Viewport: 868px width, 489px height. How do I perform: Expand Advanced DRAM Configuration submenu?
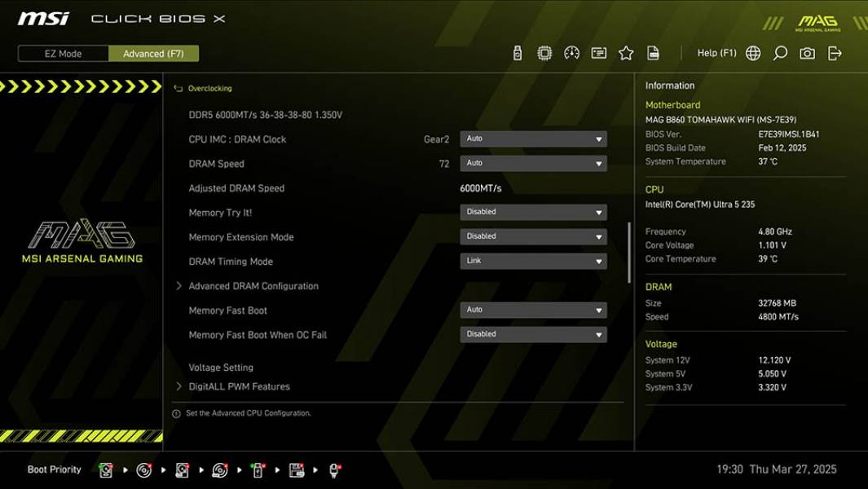click(253, 286)
